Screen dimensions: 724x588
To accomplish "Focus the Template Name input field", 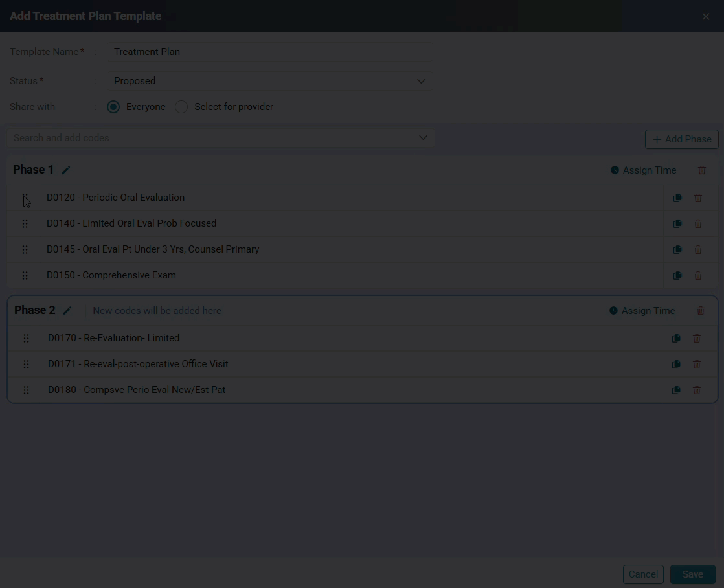I will tap(270, 52).
